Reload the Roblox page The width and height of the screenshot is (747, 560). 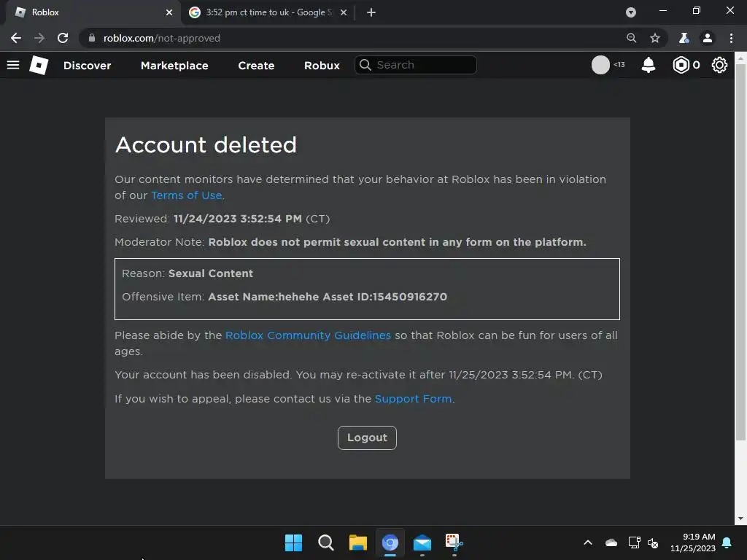[63, 38]
